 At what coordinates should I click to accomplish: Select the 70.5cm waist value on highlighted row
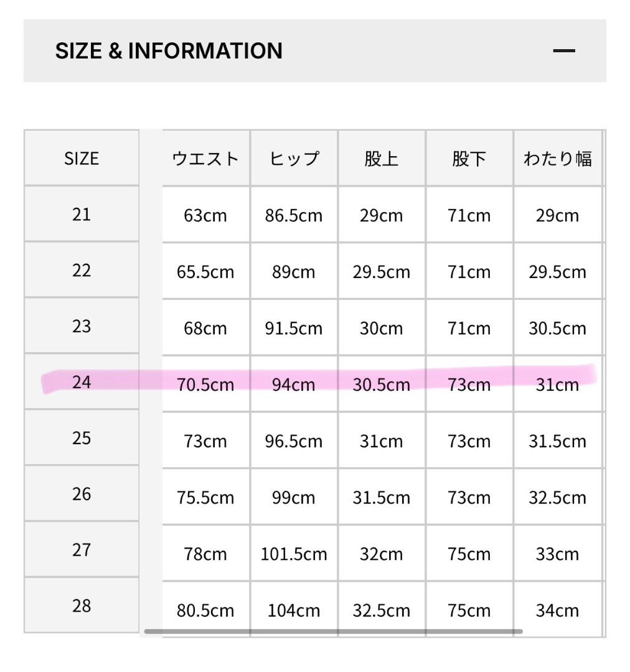coord(205,385)
